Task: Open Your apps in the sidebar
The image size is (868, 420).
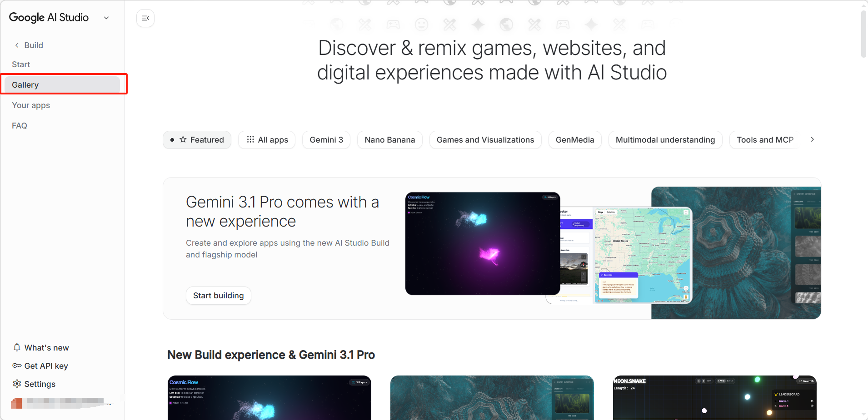Action: 31,105
